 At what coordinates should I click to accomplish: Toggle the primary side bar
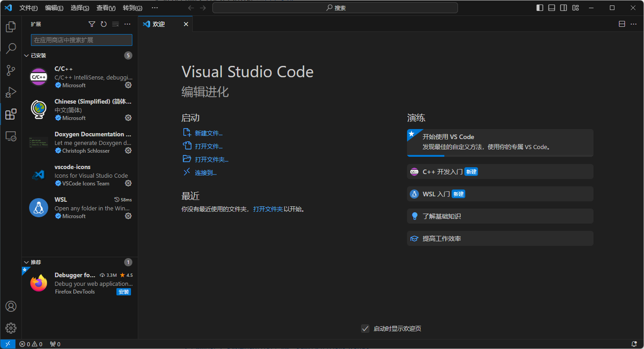pyautogui.click(x=540, y=8)
